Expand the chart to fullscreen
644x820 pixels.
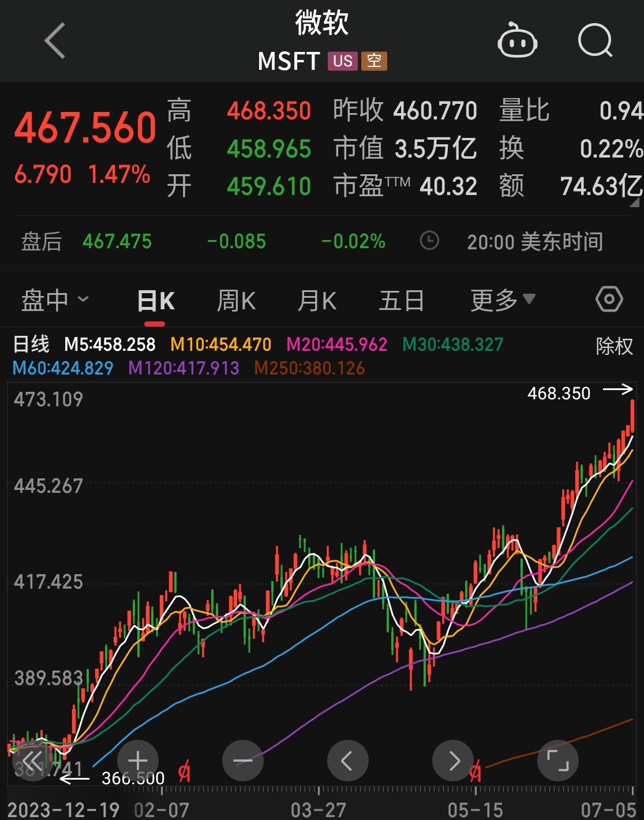(557, 760)
